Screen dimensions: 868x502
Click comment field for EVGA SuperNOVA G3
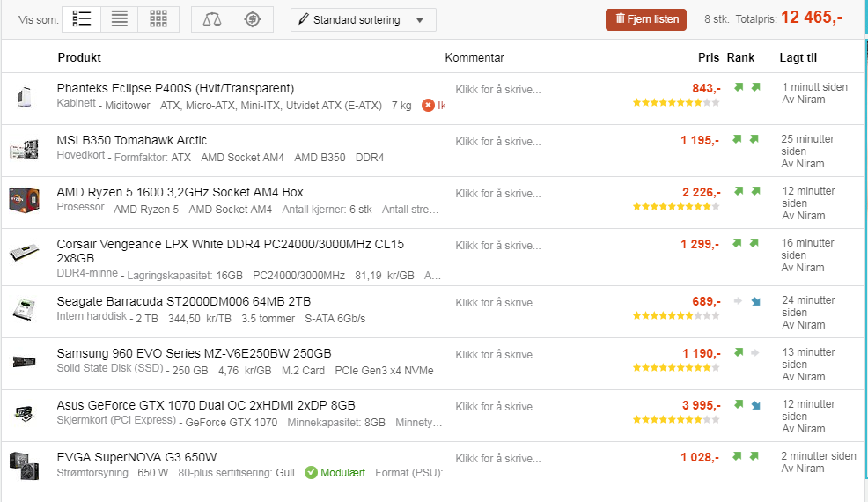click(498, 459)
